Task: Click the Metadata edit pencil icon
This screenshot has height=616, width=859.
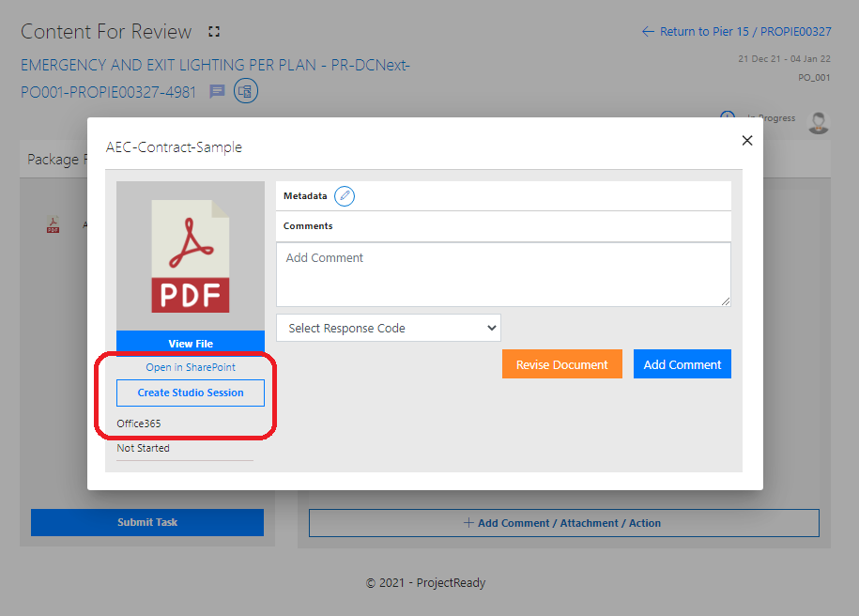Action: tap(345, 196)
